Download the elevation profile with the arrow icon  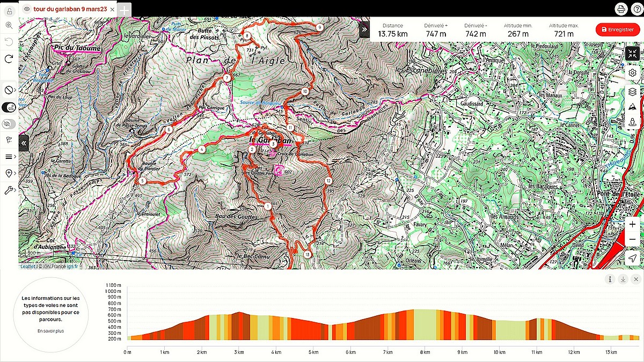coord(623,279)
